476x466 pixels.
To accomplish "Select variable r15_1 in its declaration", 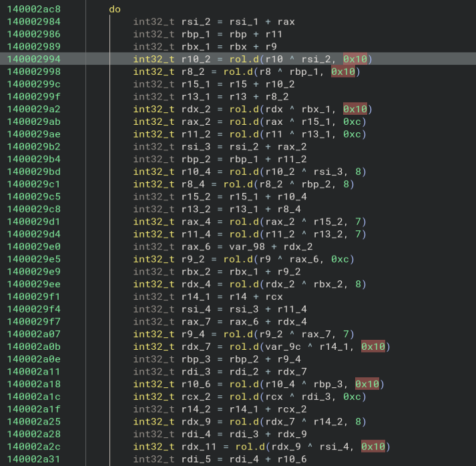I will pos(196,84).
